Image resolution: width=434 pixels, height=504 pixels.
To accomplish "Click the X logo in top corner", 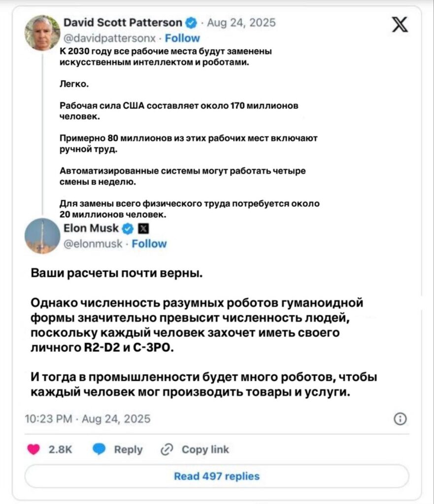I will (400, 25).
